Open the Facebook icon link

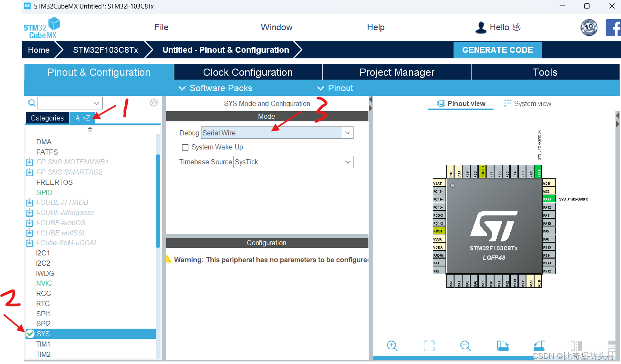click(613, 28)
